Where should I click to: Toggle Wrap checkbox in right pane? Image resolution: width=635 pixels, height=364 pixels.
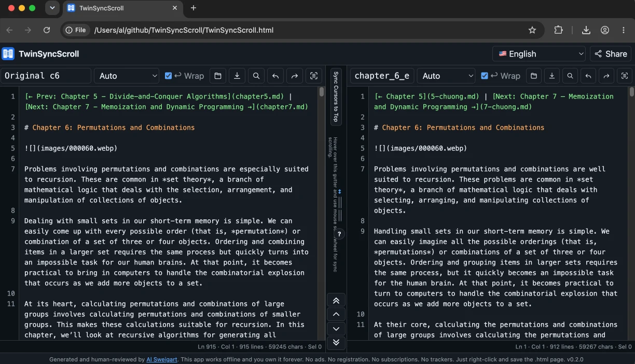pos(485,76)
